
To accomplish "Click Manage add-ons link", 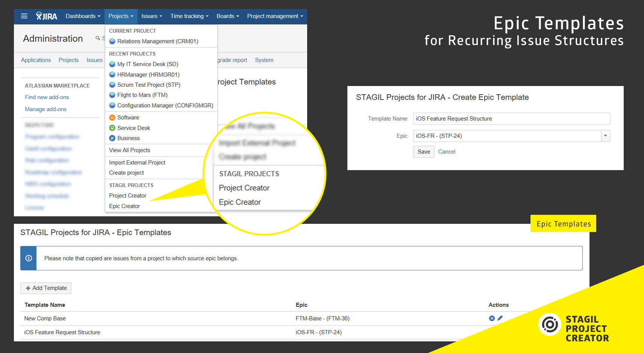I will pos(46,109).
